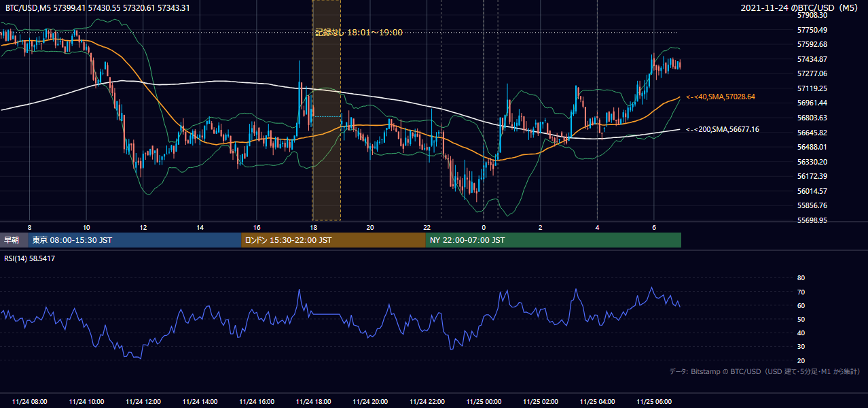
Task: Click the BTC/USD,M5 OHLC header text
Action: click(x=98, y=8)
